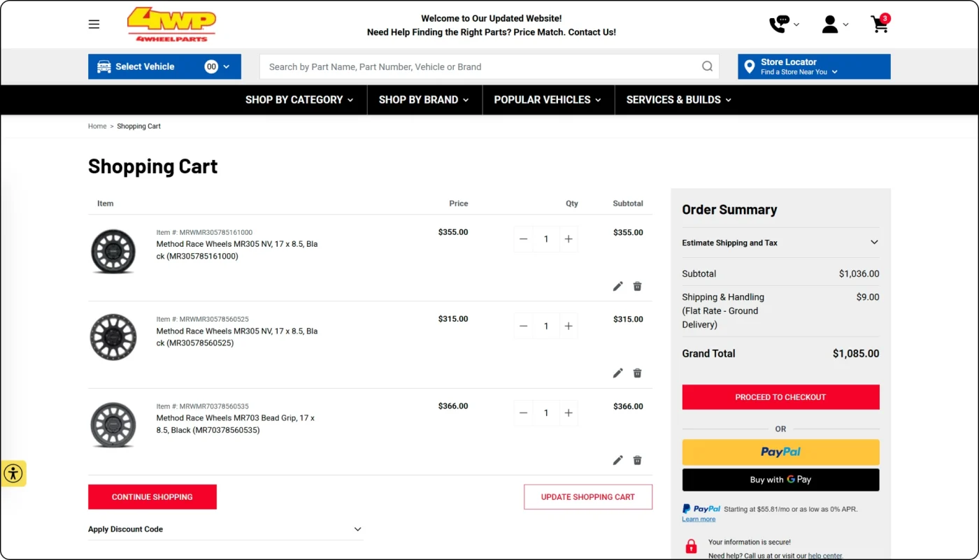Increase quantity of MR703 Bead Grip wheel
This screenshot has height=560, width=979.
(x=569, y=413)
